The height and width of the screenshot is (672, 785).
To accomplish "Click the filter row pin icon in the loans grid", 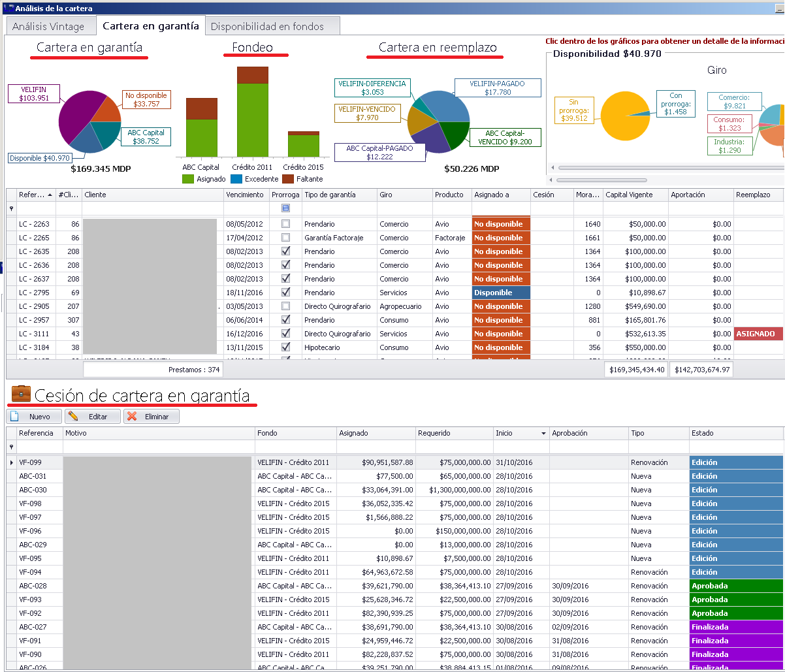I will click(11, 208).
